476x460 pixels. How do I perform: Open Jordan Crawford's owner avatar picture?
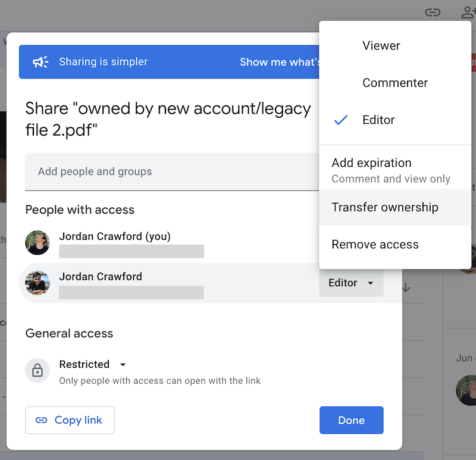37,243
